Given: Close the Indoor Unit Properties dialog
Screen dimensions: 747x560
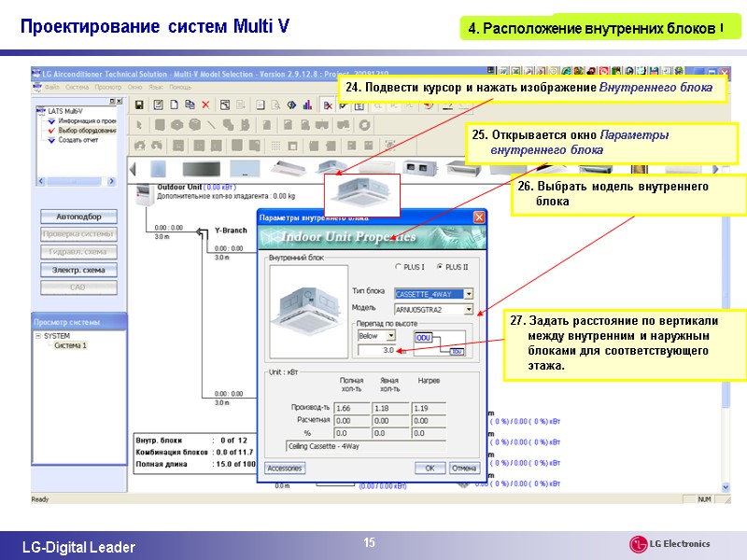Looking at the screenshot, I should [478, 217].
